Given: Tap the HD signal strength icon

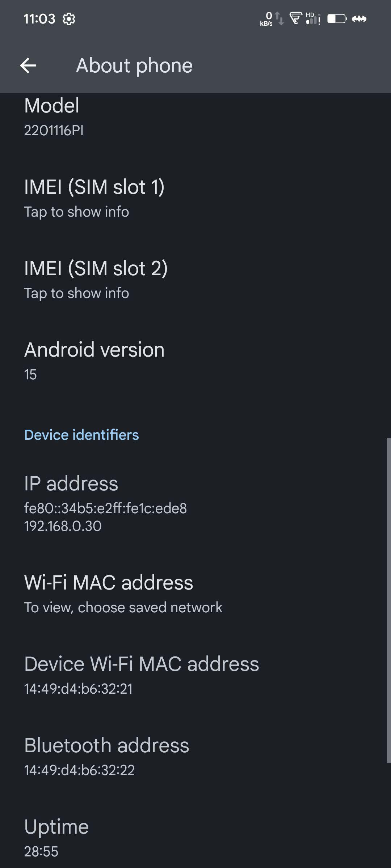Looking at the screenshot, I should [313, 18].
